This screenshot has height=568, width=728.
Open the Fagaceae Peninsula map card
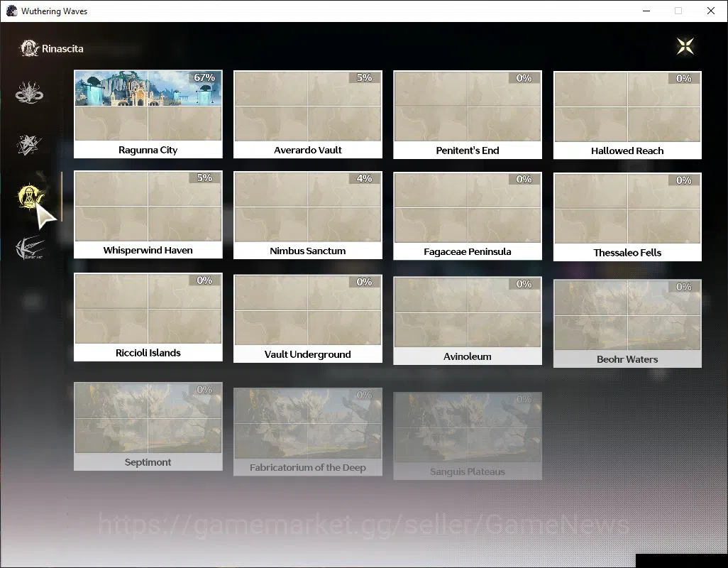pyautogui.click(x=468, y=216)
